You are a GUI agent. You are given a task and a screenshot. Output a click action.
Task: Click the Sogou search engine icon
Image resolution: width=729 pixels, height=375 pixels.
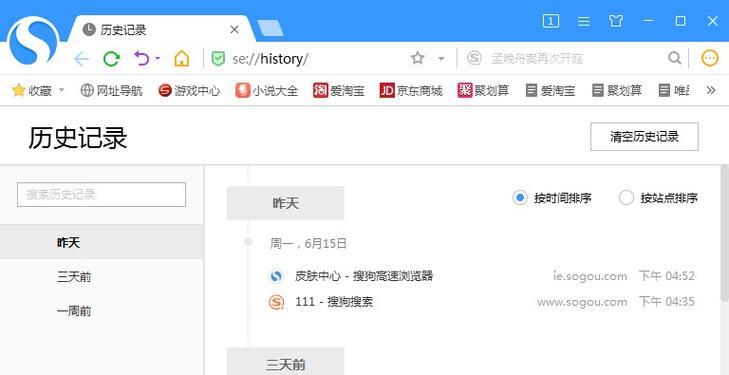click(x=474, y=58)
